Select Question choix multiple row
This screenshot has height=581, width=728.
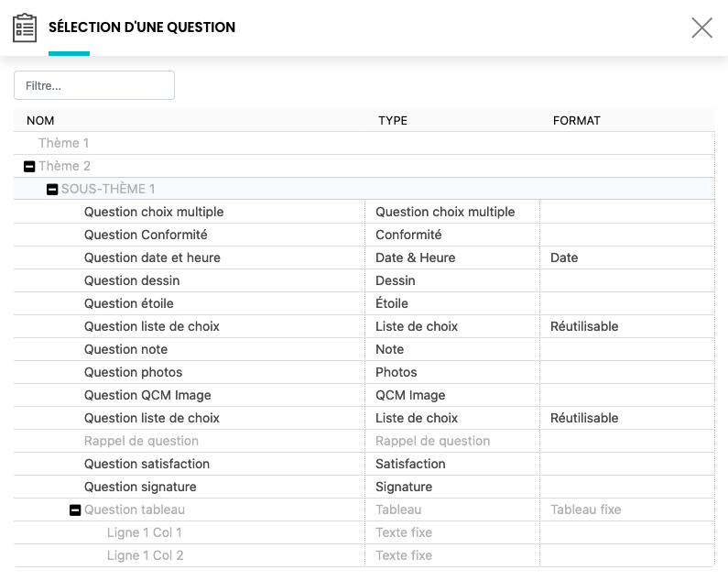[x=154, y=212]
